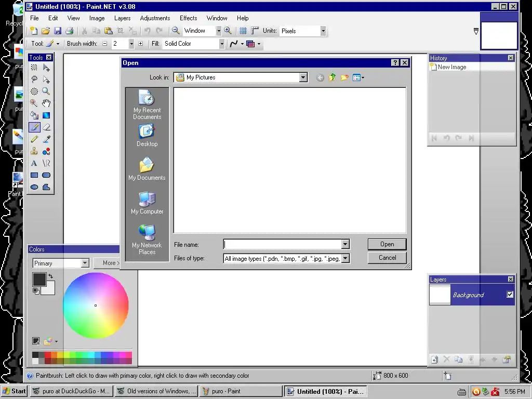Open the zoom level Window dropdown
532x399 pixels.
click(219, 31)
